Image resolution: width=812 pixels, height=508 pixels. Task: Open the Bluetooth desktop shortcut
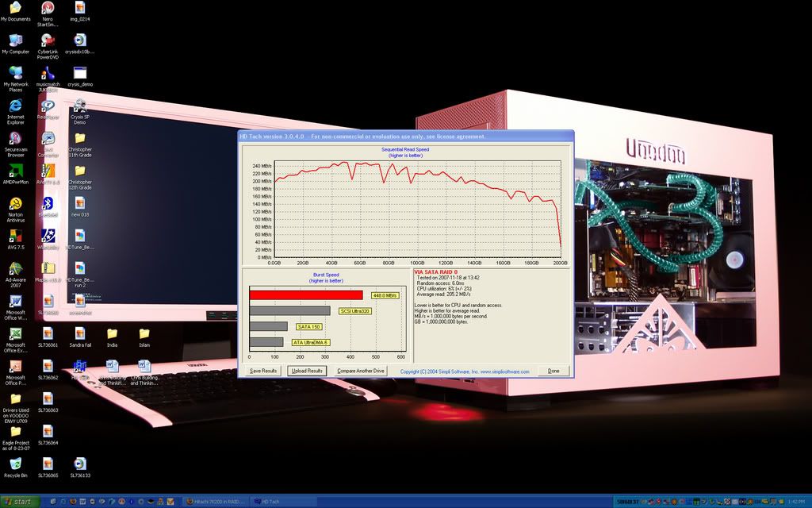48,207
